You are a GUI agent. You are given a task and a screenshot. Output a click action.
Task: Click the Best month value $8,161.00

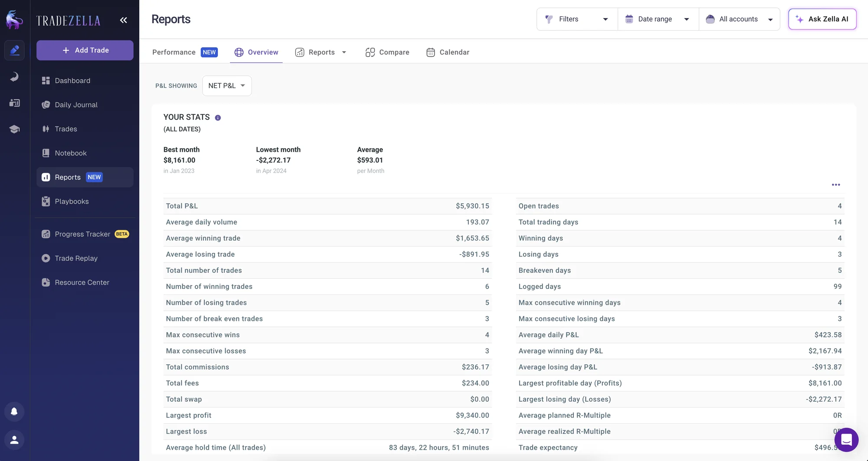tap(179, 160)
